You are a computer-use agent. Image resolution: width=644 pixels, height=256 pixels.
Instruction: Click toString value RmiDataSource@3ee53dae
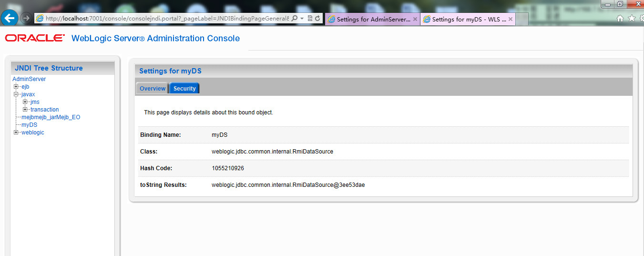click(288, 185)
